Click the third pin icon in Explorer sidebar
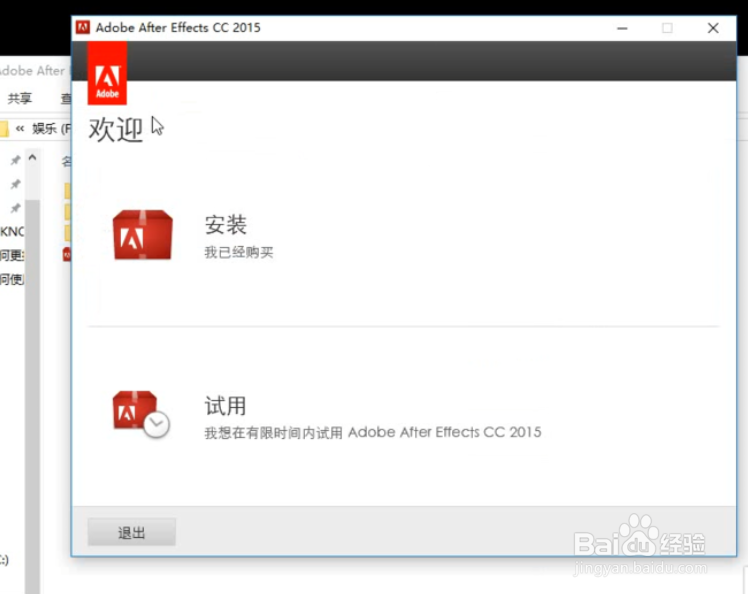 click(x=15, y=208)
